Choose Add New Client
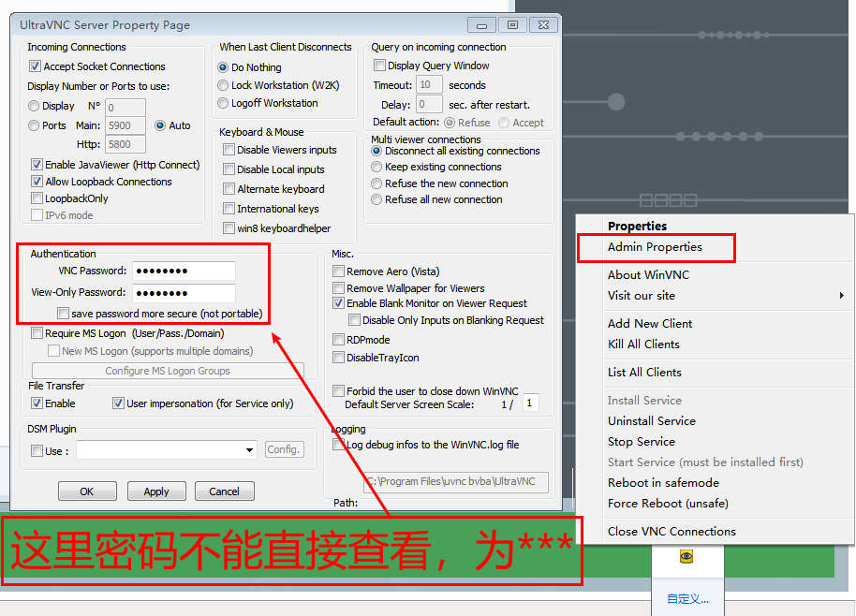The width and height of the screenshot is (856, 616). tap(650, 324)
